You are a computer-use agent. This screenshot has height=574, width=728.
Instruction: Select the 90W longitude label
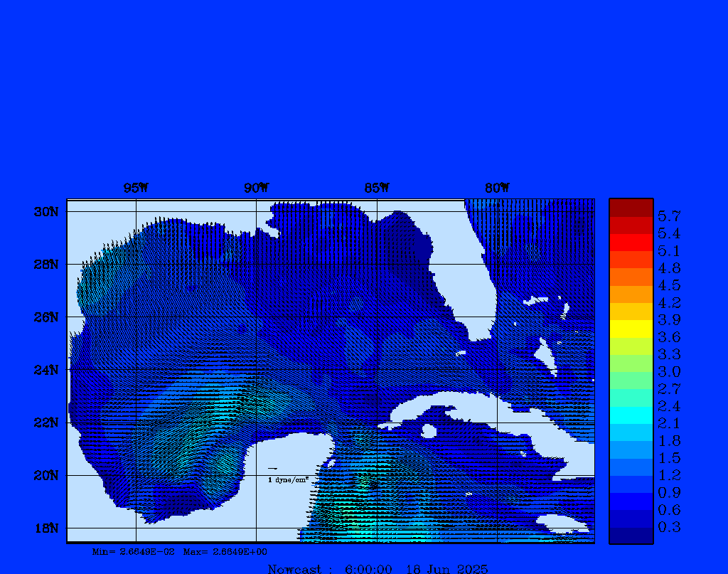256,188
